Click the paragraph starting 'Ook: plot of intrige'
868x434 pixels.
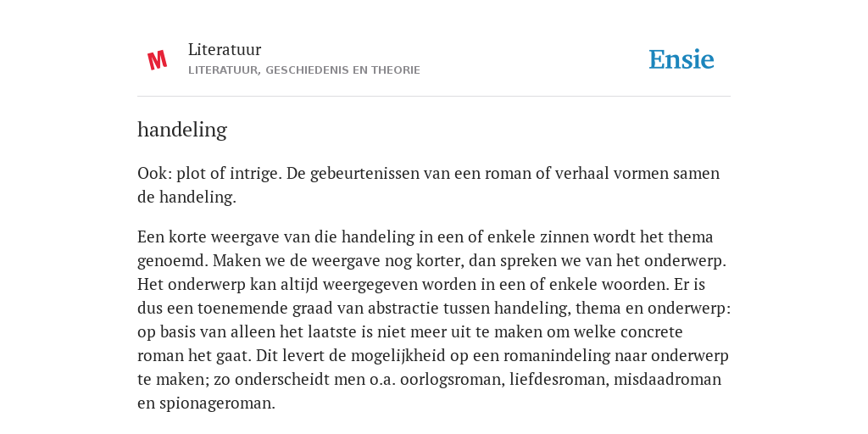(428, 185)
